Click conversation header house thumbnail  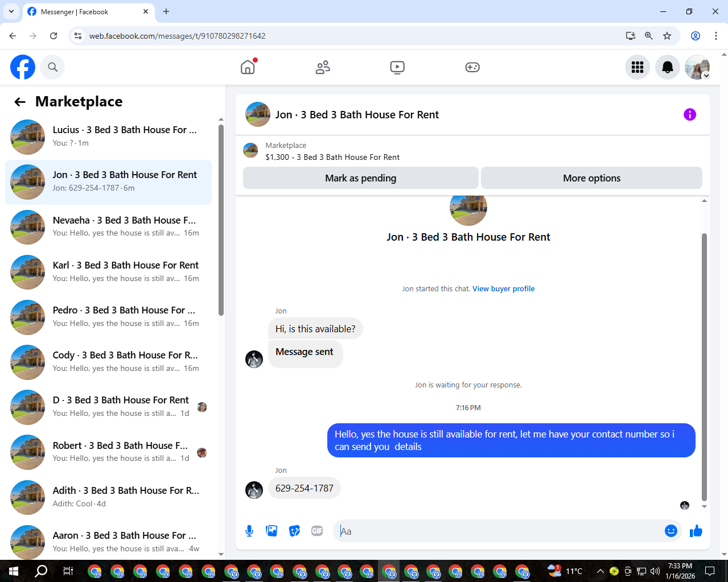coord(258,114)
